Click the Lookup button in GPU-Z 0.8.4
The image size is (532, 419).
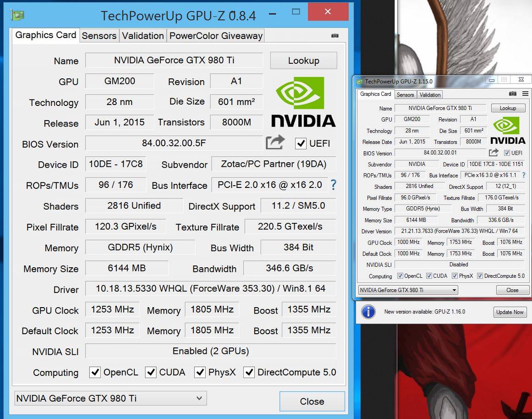click(x=304, y=61)
